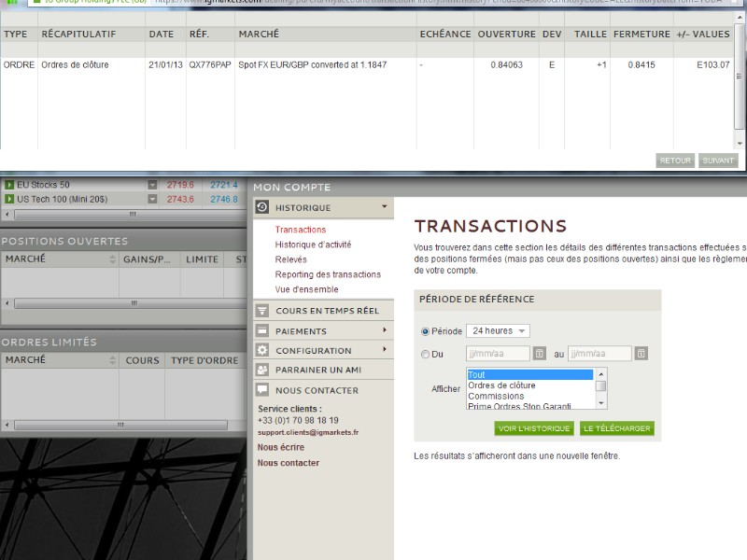This screenshot has width=747, height=560.
Task: Click the Suivant button
Action: [x=718, y=161]
